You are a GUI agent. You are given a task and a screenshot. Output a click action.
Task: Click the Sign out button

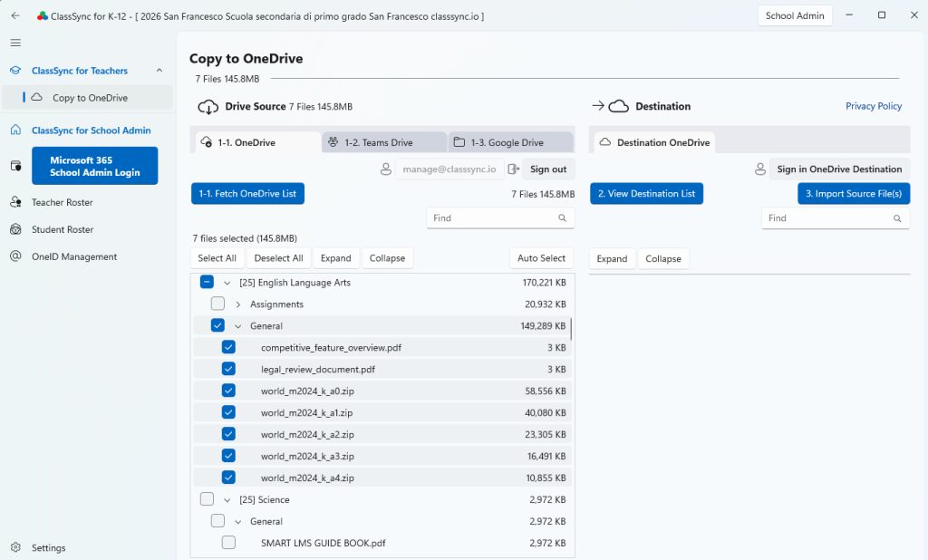pos(548,169)
